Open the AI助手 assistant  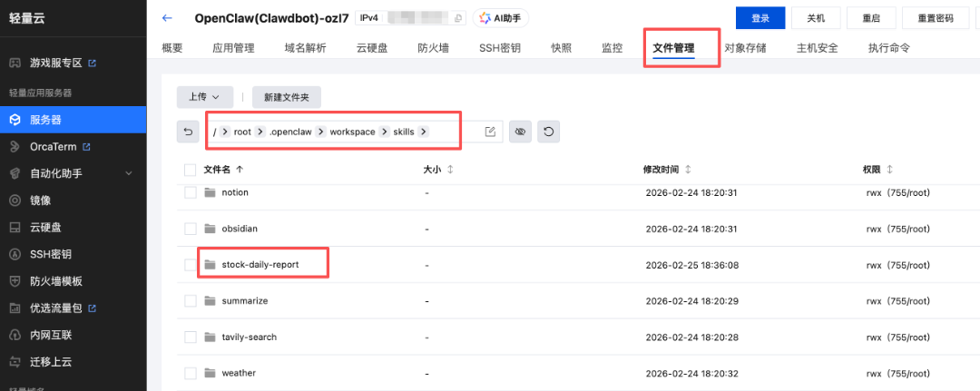pyautogui.click(x=501, y=18)
